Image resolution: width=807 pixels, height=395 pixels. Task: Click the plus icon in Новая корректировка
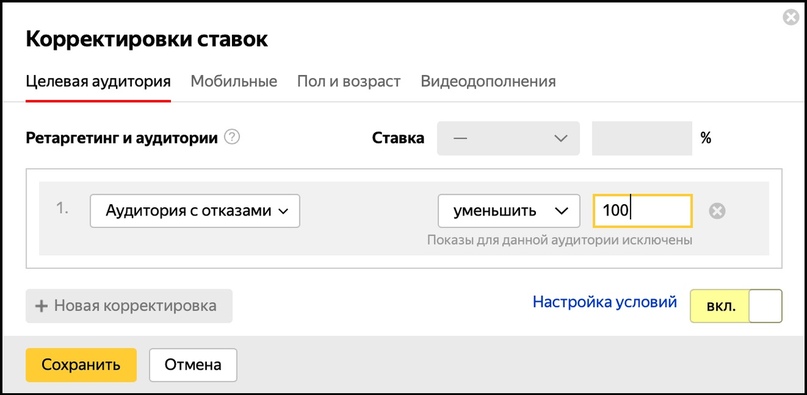click(x=41, y=306)
